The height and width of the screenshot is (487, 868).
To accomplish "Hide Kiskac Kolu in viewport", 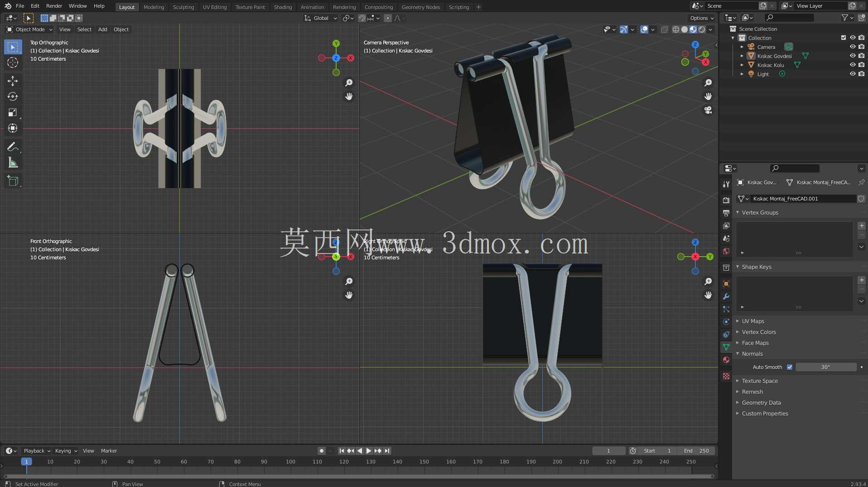I will (853, 65).
